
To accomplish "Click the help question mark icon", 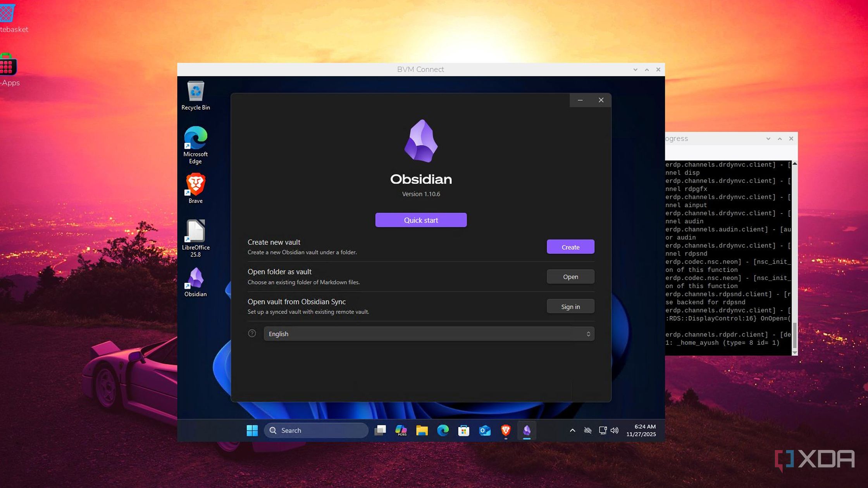I will click(252, 333).
